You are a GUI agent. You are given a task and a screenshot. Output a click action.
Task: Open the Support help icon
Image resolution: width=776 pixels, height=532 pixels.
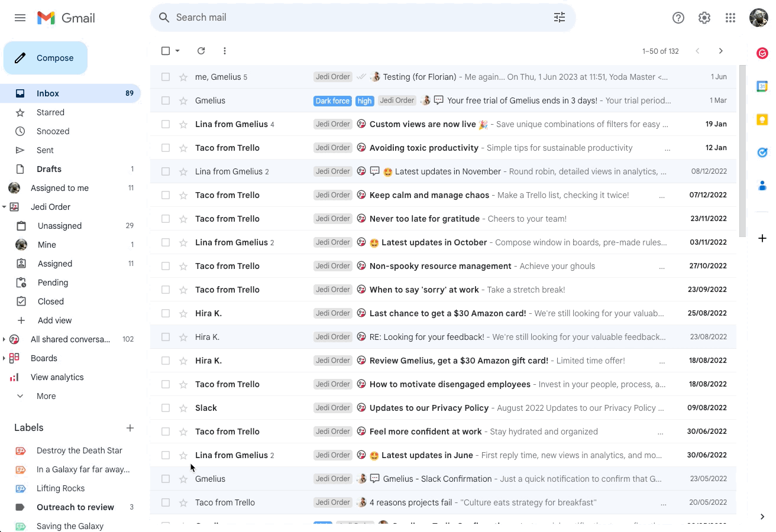coord(678,18)
